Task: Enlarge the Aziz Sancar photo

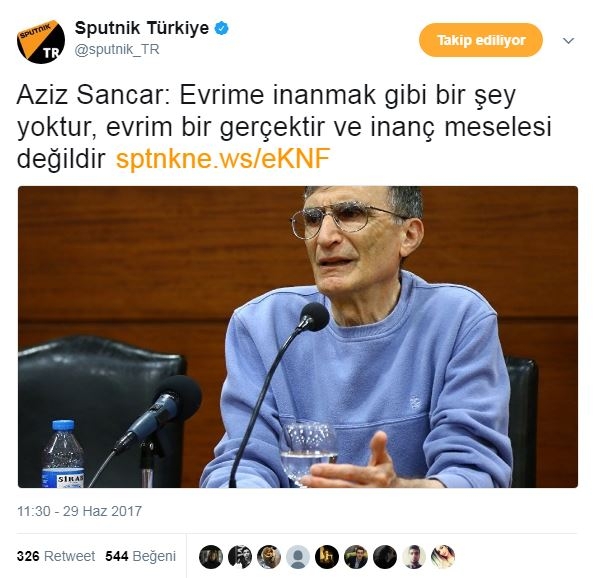Action: click(298, 337)
